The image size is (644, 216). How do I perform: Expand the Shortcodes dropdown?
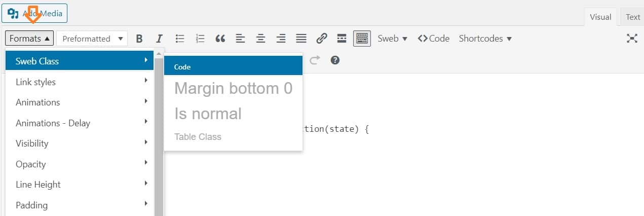tap(485, 39)
